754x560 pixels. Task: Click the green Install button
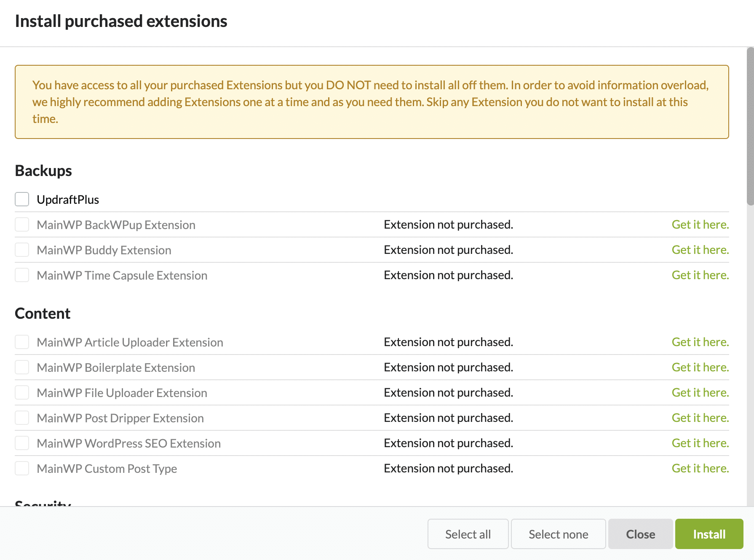(x=709, y=534)
